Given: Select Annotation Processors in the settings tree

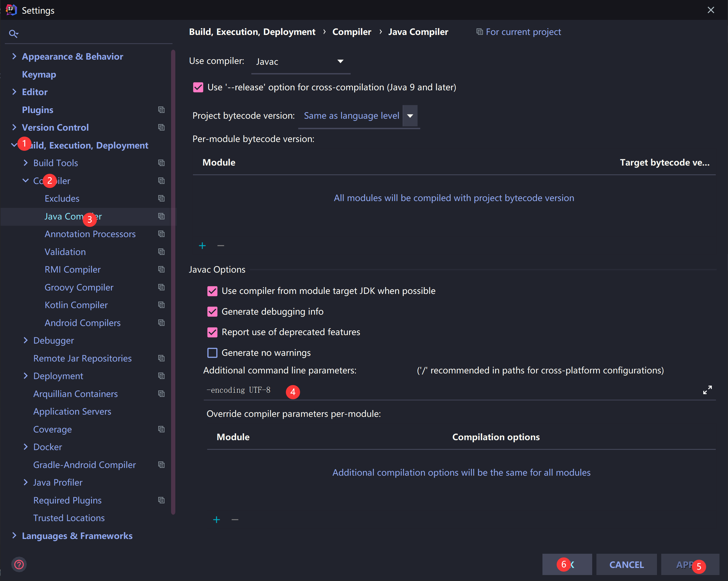Looking at the screenshot, I should [x=90, y=234].
